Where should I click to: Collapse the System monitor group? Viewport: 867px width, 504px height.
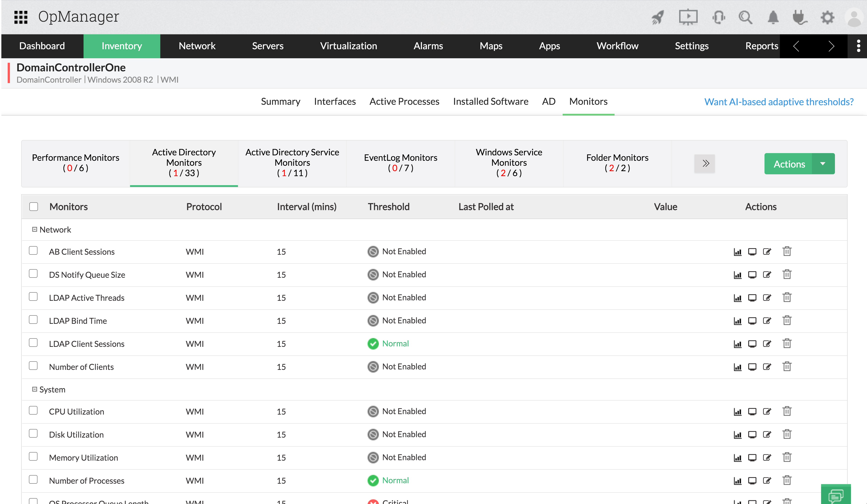click(x=34, y=390)
